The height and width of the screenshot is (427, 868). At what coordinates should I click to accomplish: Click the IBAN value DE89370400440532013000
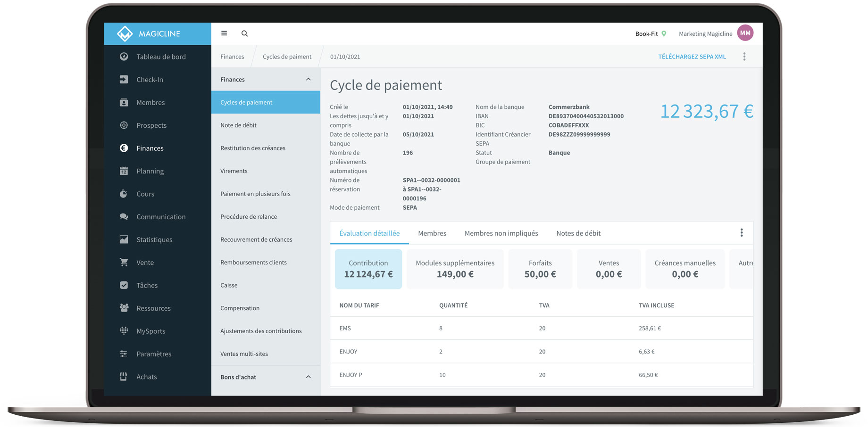coord(586,116)
